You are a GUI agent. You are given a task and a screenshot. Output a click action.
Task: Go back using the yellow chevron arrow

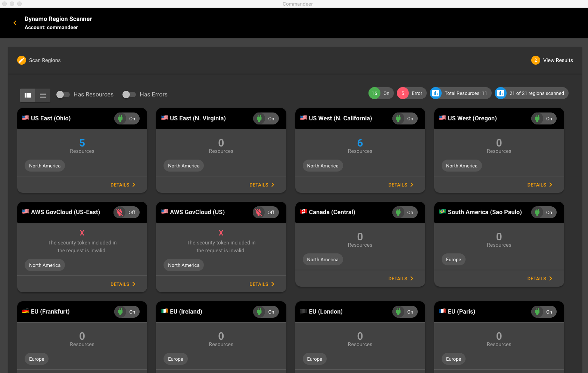[x=15, y=23]
